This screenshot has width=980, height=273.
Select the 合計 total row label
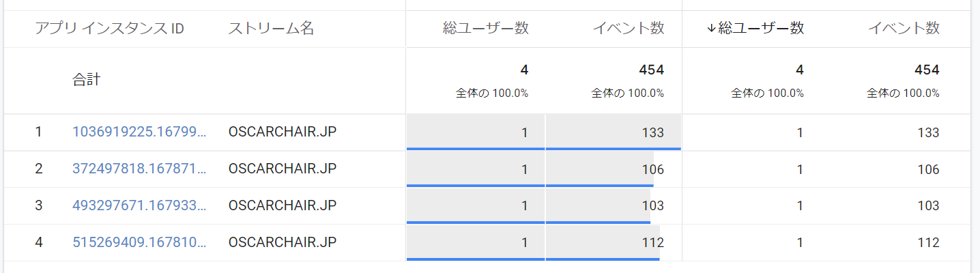pos(86,80)
